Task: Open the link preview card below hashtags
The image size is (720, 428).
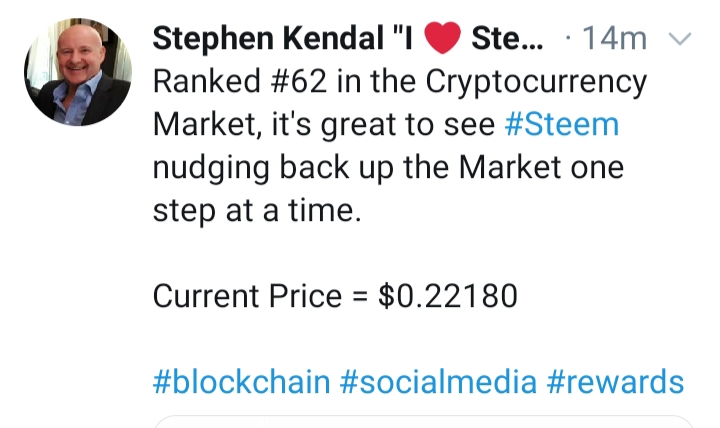Action: tap(423, 422)
